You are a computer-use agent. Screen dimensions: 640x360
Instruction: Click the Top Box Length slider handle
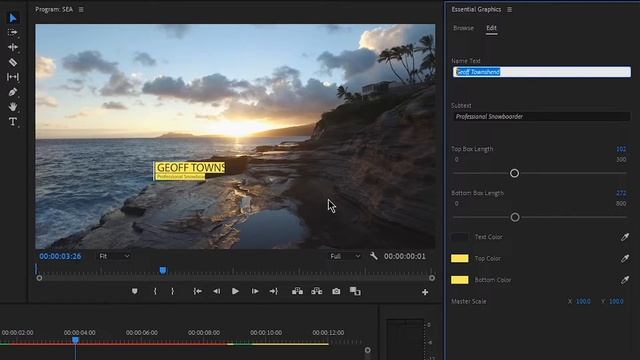(x=514, y=173)
